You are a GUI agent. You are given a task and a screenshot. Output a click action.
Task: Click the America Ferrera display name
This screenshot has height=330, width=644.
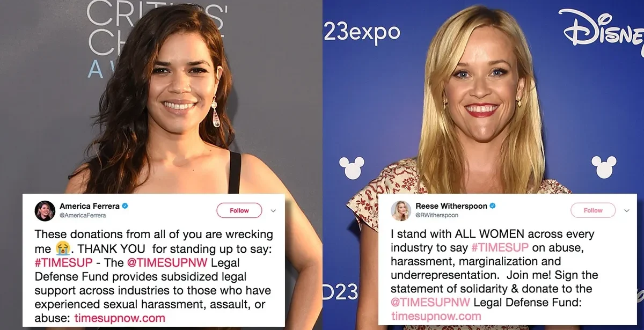(89, 206)
